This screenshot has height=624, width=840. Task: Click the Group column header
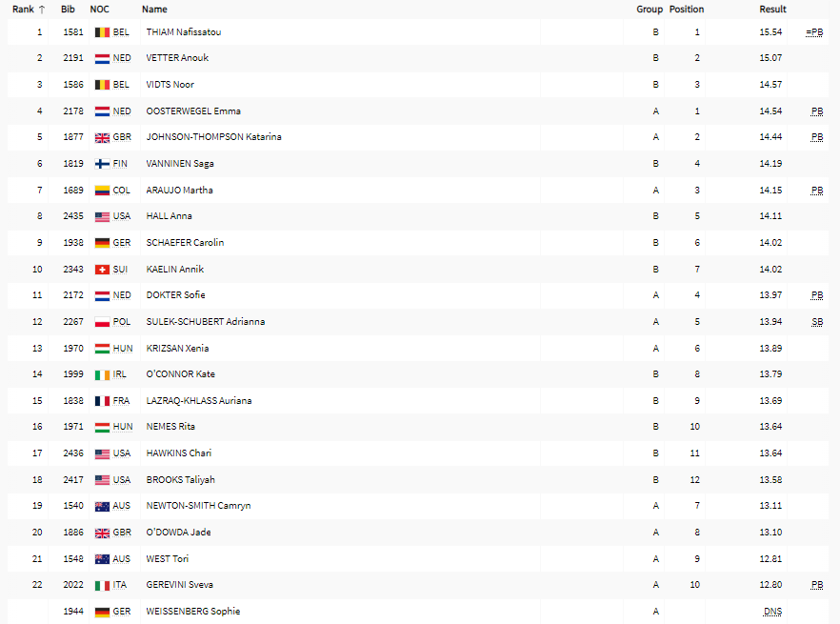click(x=650, y=10)
